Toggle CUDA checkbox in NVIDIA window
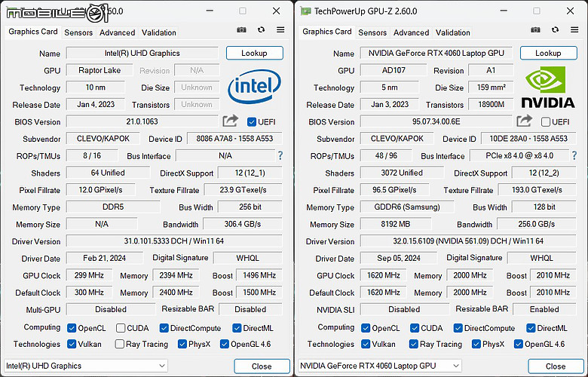 click(x=415, y=328)
